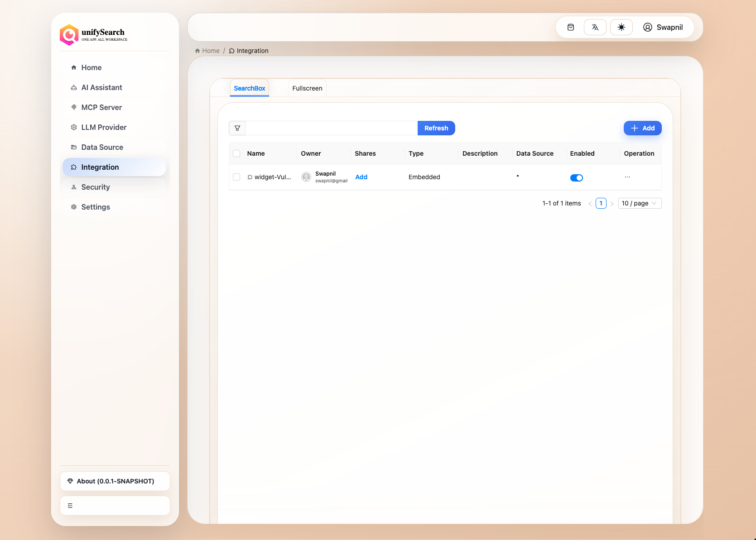Switch to the Fullscreen tab
The width and height of the screenshot is (756, 540).
point(307,88)
